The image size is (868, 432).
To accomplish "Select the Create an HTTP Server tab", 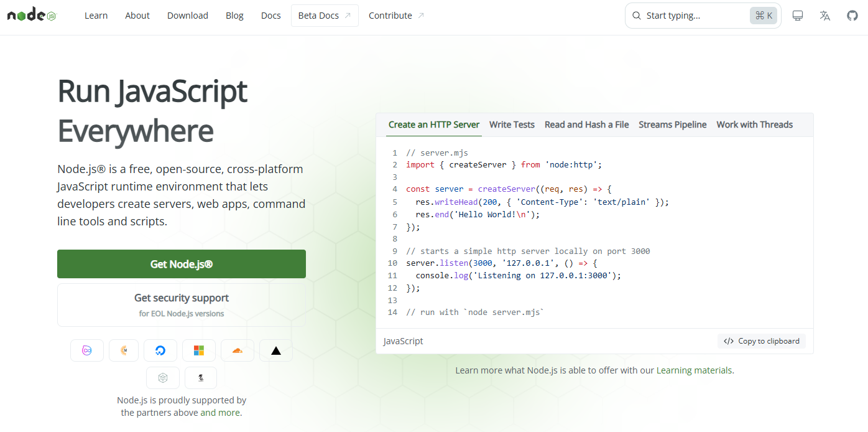I will pyautogui.click(x=434, y=124).
